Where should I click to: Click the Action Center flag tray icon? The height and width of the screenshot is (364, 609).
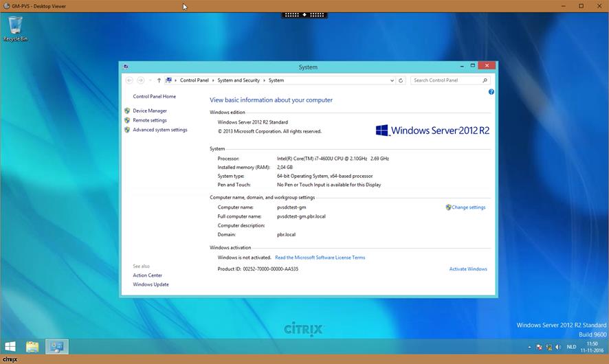tap(539, 347)
